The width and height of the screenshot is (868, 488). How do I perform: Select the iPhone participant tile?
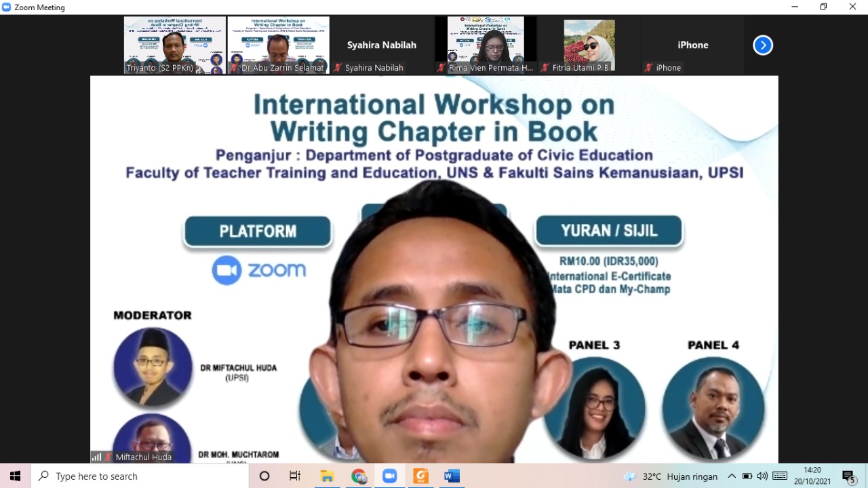click(x=692, y=45)
